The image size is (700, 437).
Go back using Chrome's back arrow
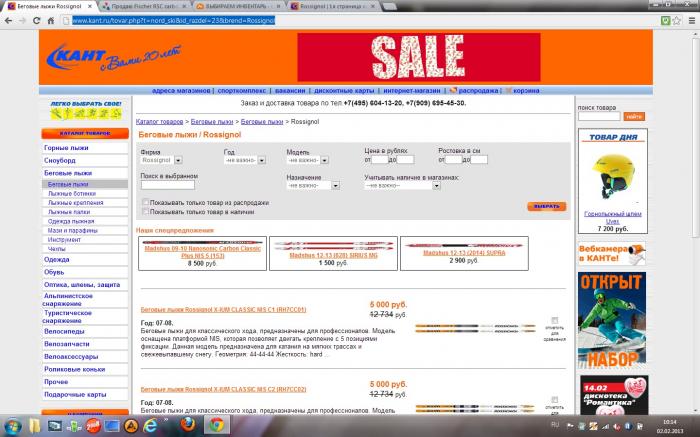coord(8,21)
